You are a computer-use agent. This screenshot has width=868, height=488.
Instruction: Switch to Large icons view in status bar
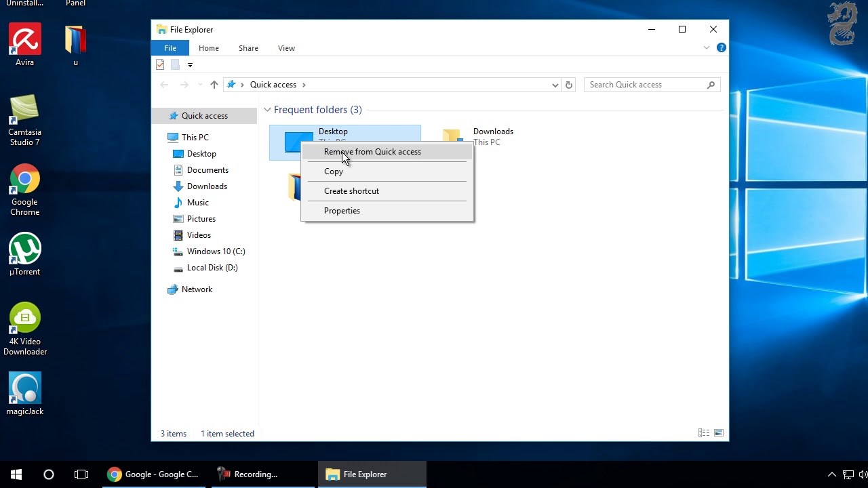click(x=719, y=433)
